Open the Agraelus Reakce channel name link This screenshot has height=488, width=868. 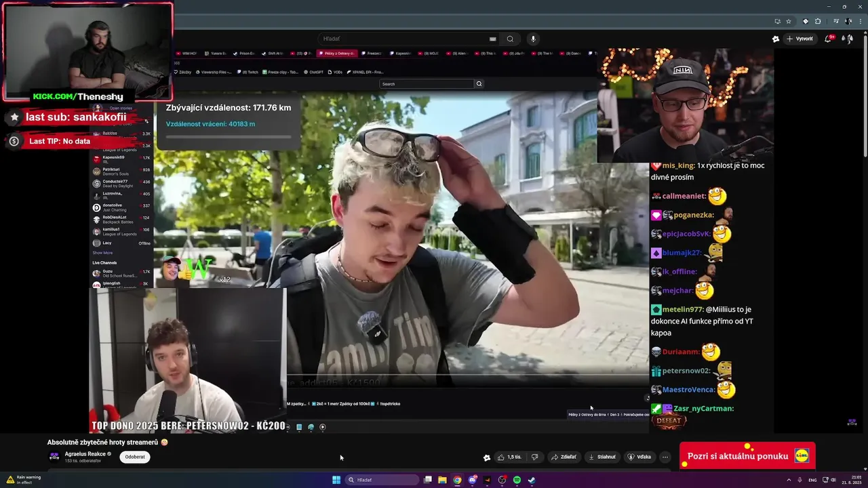85,453
